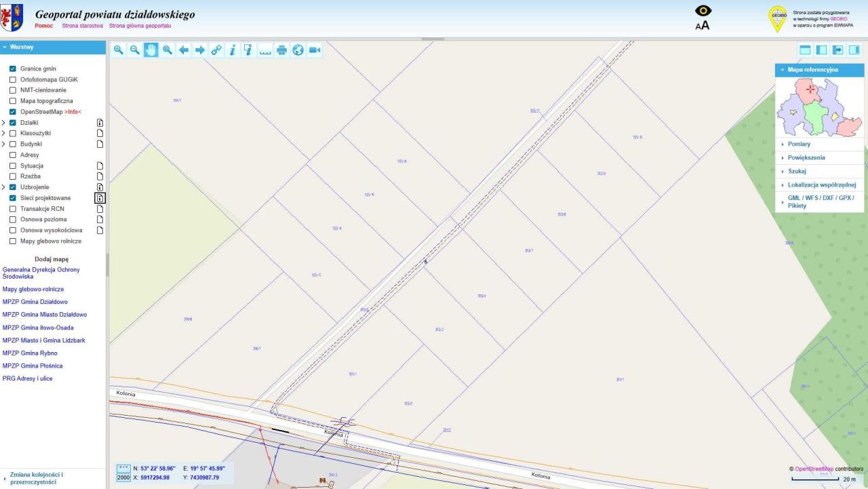868x489 pixels.
Task: Enable the Adresy layer checkbox
Action: pyautogui.click(x=13, y=155)
